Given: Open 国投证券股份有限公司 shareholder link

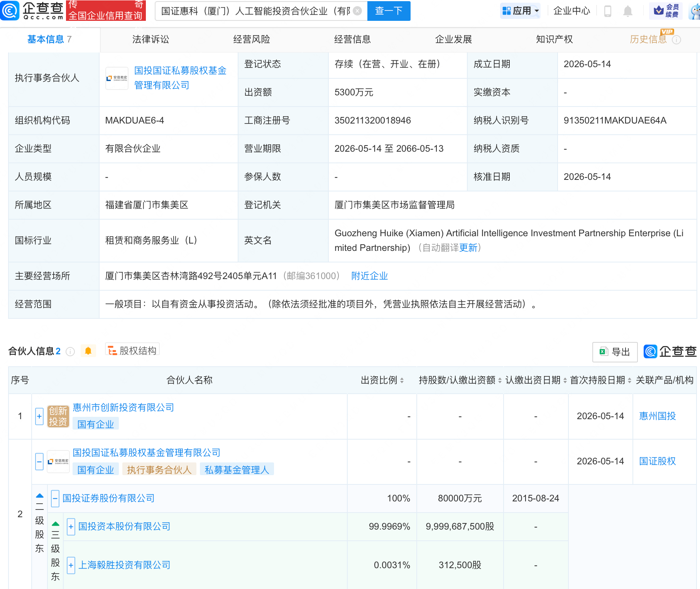Looking at the screenshot, I should (x=108, y=498).
